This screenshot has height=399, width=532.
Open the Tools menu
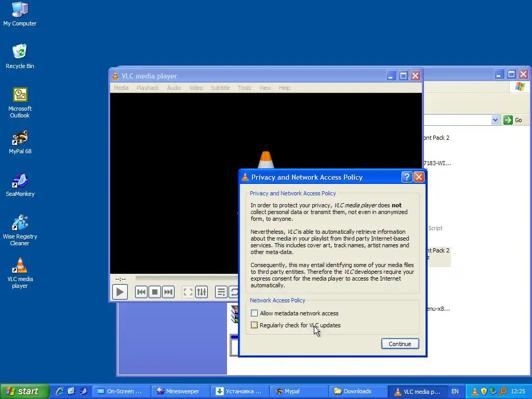pos(244,88)
